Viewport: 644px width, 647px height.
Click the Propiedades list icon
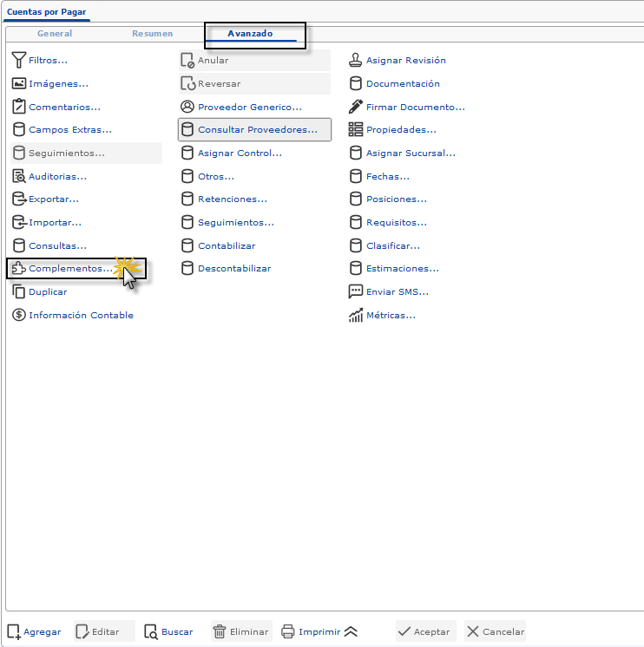[355, 130]
